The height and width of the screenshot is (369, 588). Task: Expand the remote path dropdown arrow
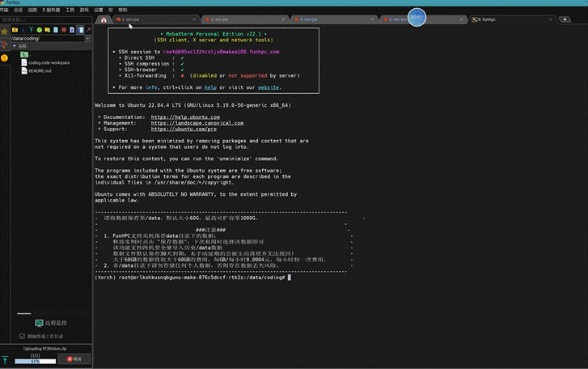[x=87, y=38]
